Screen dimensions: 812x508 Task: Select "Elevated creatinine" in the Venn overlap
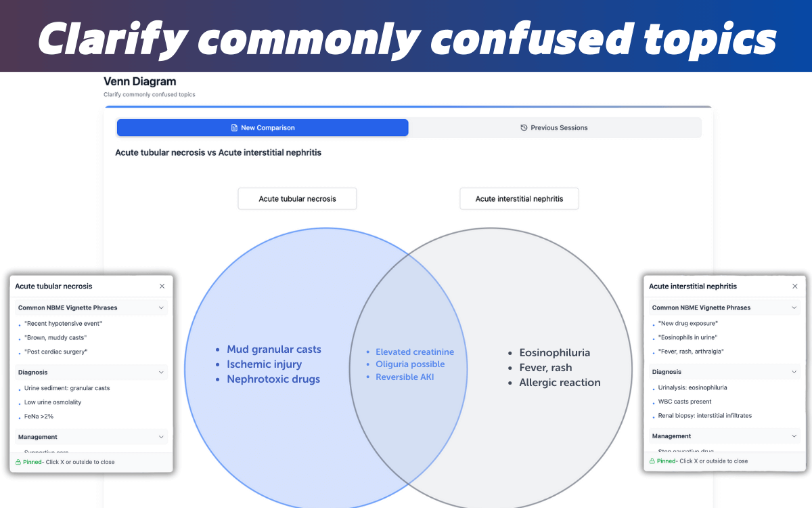pos(415,352)
